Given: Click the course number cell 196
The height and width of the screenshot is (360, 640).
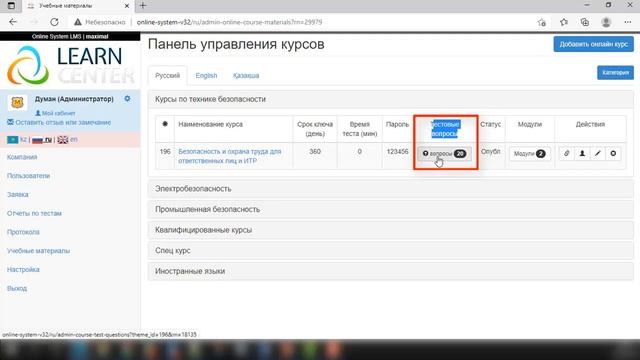Looking at the screenshot, I should coord(165,151).
